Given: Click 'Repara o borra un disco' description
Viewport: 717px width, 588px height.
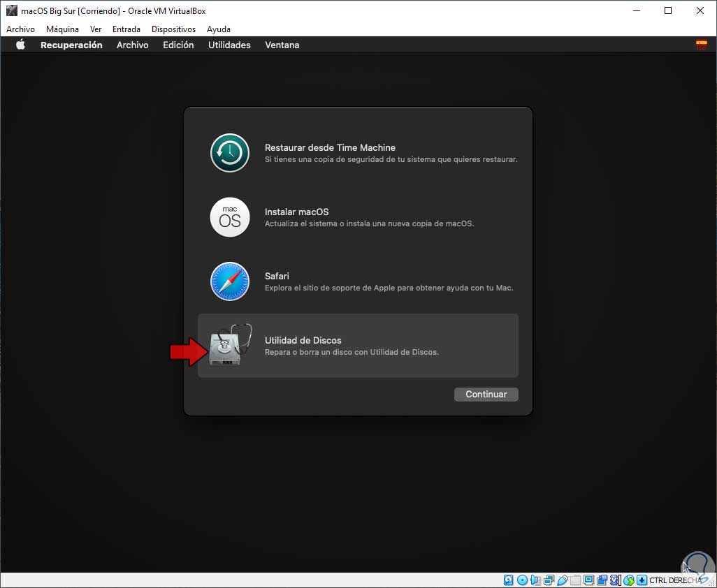Looking at the screenshot, I should (352, 352).
